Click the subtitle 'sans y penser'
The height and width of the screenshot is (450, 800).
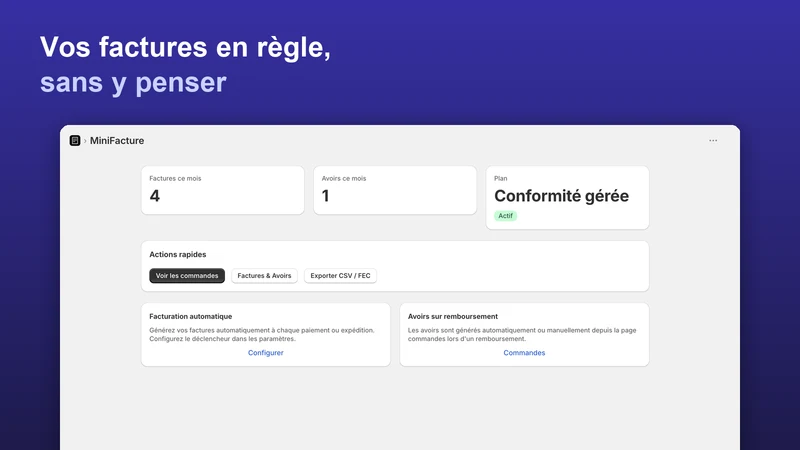[x=133, y=82]
